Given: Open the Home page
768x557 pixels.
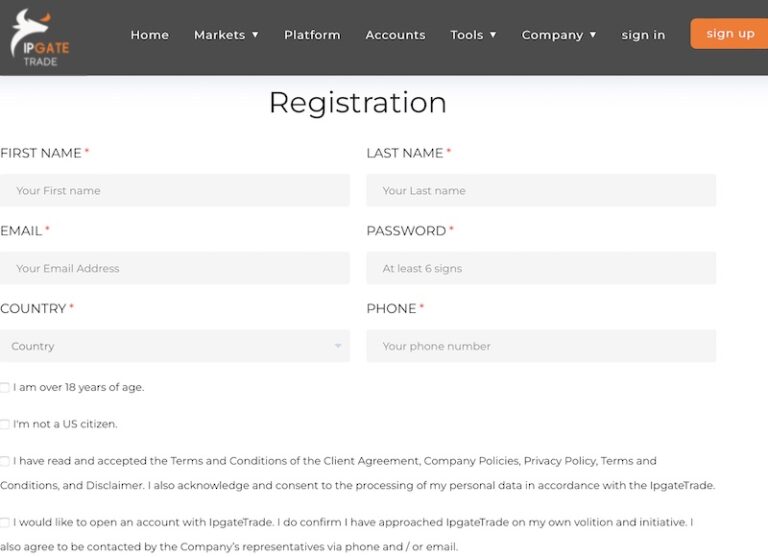Looking at the screenshot, I should click(149, 35).
